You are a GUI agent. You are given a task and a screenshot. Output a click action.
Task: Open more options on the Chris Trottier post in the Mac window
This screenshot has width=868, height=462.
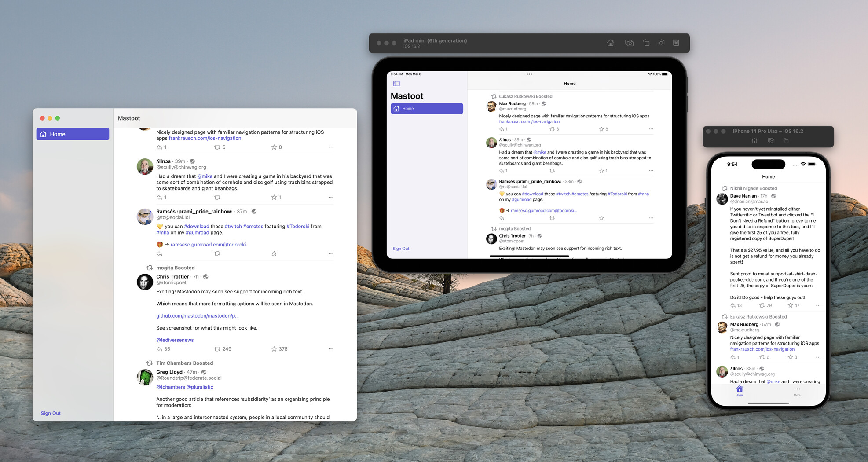(331, 349)
